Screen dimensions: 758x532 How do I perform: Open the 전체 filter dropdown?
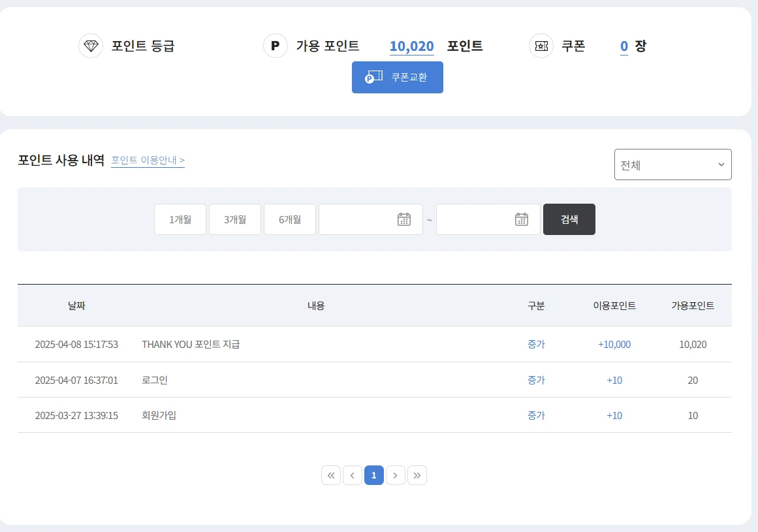pyautogui.click(x=672, y=164)
